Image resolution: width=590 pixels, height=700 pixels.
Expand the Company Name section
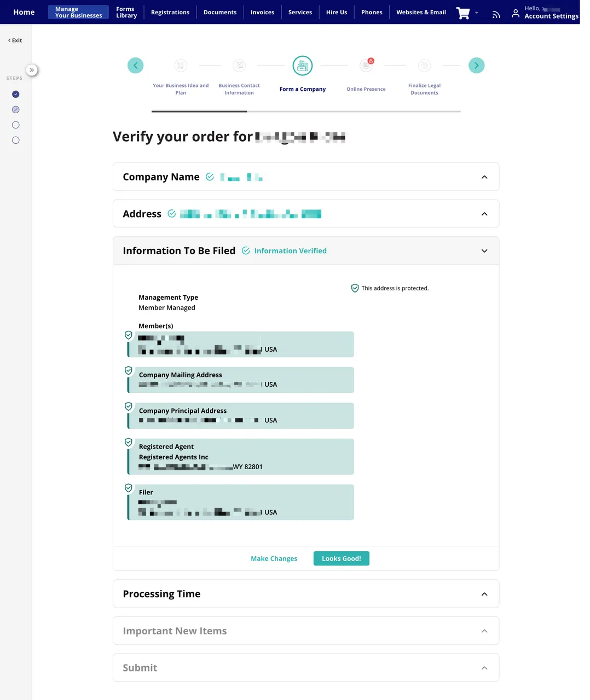(484, 177)
